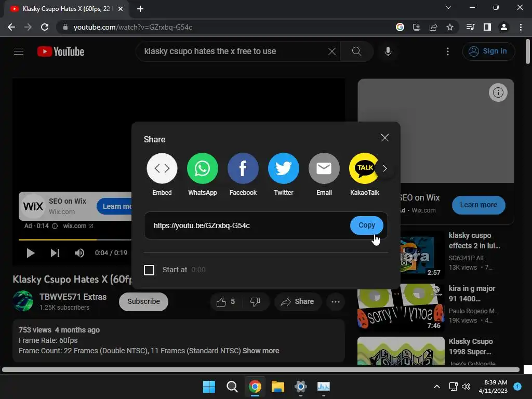Open more actions ellipsis below video
The width and height of the screenshot is (532, 399).
(x=335, y=302)
